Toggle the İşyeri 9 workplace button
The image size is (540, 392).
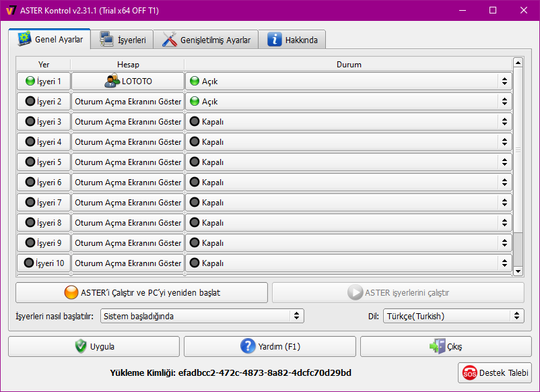pos(44,243)
